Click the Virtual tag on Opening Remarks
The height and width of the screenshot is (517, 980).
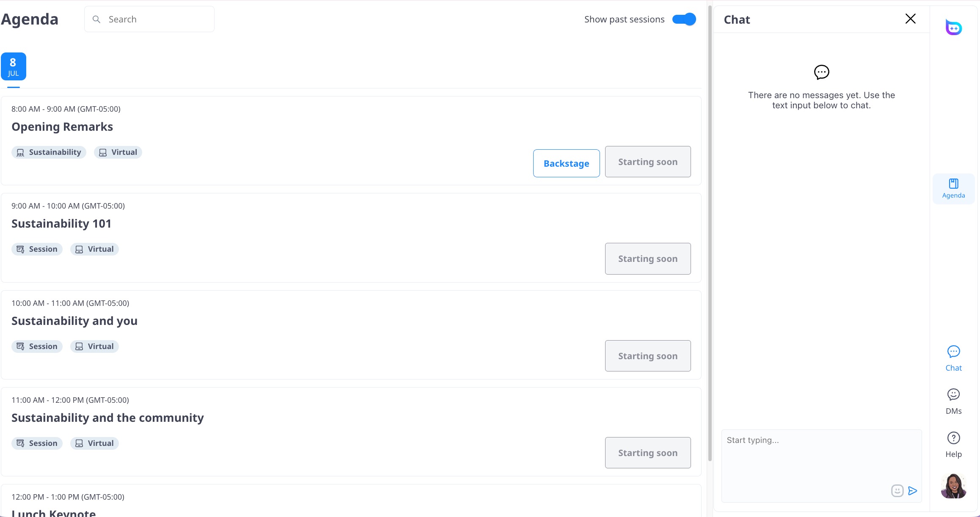coord(118,152)
